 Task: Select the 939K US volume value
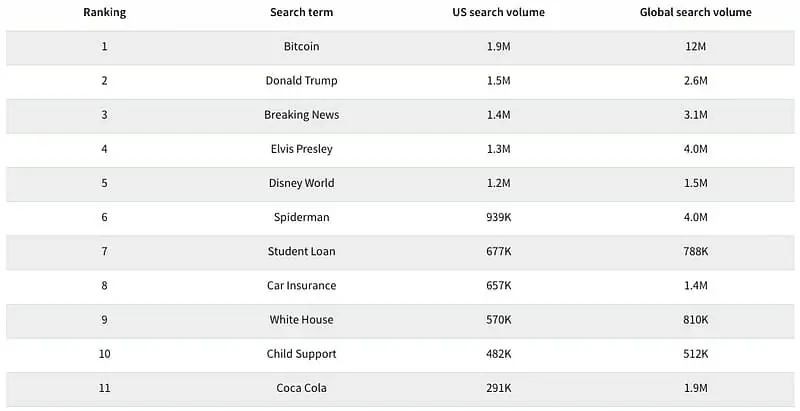click(x=498, y=217)
